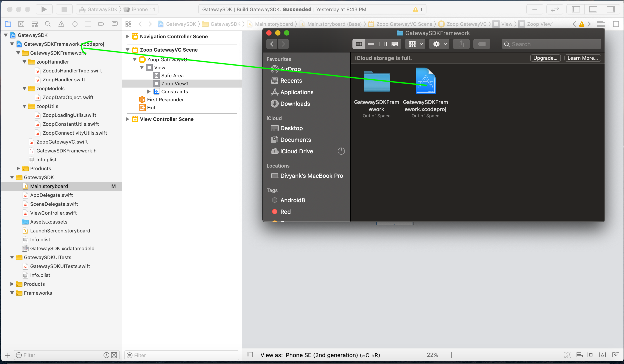The image size is (624, 364).
Task: Select GatewaySDKFramework folder in Finder
Action: [x=377, y=82]
